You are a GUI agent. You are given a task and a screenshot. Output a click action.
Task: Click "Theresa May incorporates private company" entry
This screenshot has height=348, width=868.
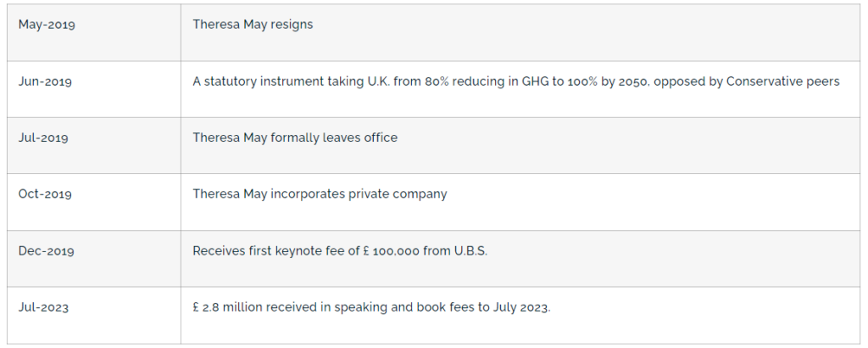[320, 194]
